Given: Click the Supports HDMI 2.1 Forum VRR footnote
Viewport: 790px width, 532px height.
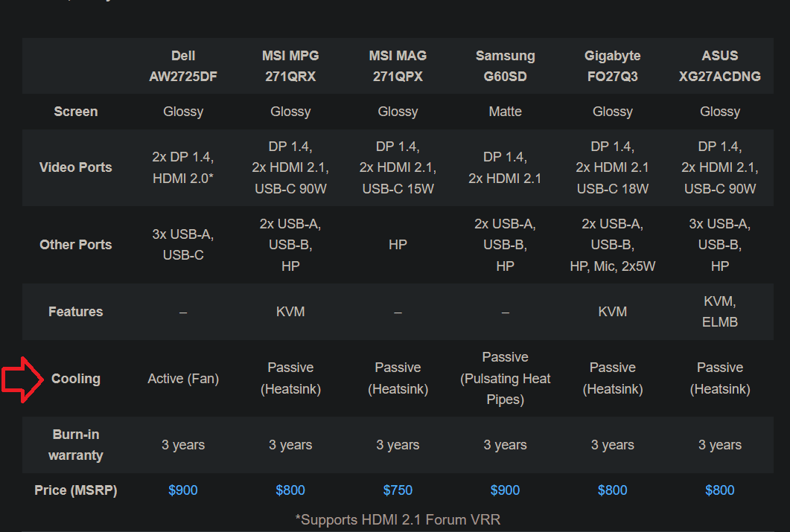Looking at the screenshot, I should click(x=398, y=519).
